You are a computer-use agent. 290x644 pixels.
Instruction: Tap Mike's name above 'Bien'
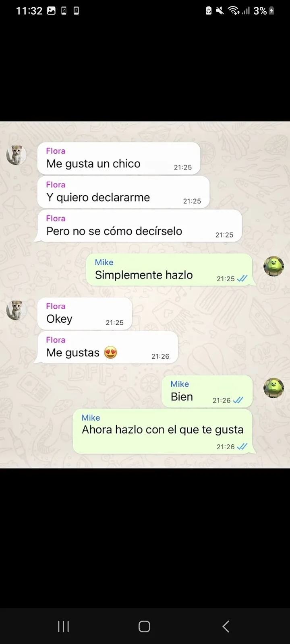coord(180,384)
